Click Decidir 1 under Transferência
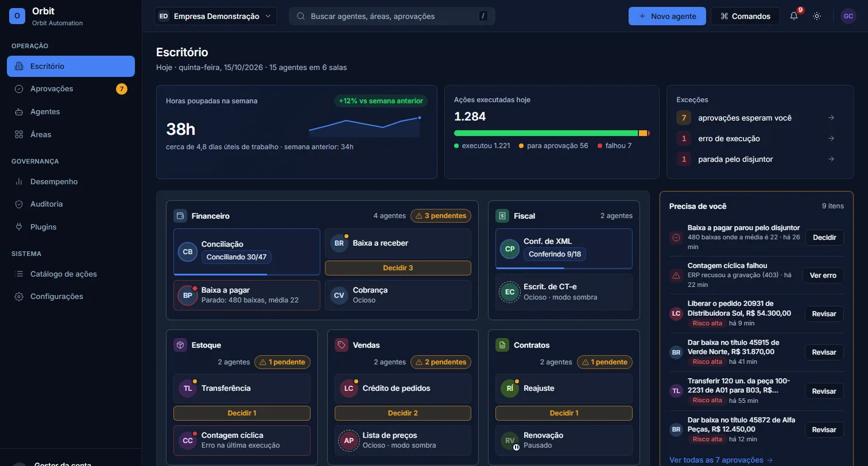The height and width of the screenshot is (466, 868). (242, 413)
